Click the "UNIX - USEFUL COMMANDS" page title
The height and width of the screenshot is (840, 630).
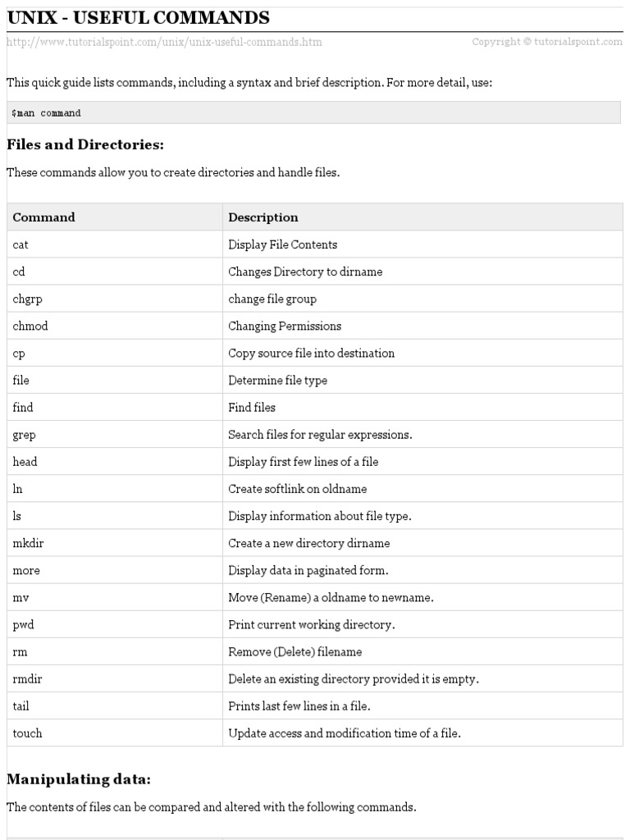pos(138,17)
